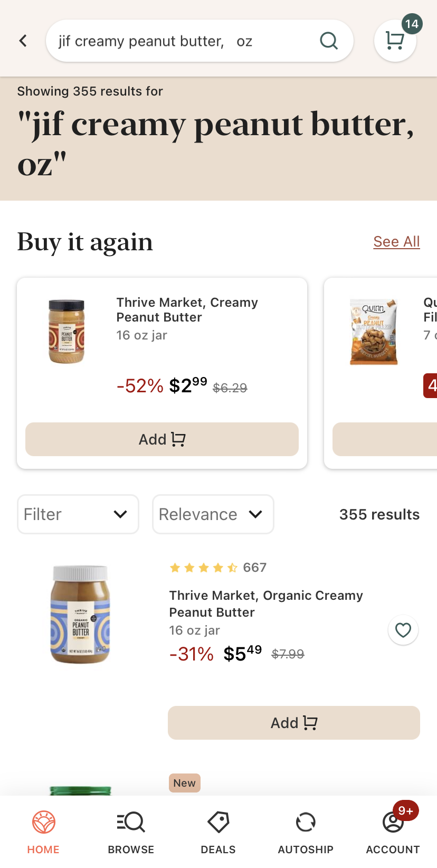Open the Relevance sort dropdown
Image resolution: width=437 pixels, height=868 pixels.
[213, 514]
